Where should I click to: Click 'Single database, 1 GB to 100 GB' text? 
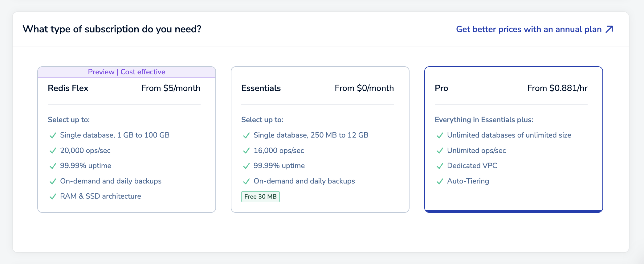pos(115,135)
